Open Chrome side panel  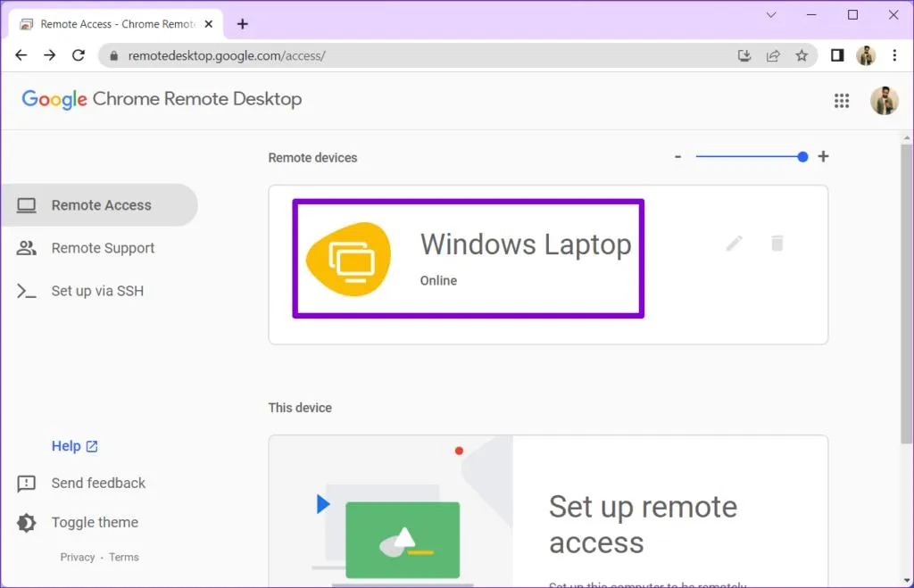click(837, 55)
